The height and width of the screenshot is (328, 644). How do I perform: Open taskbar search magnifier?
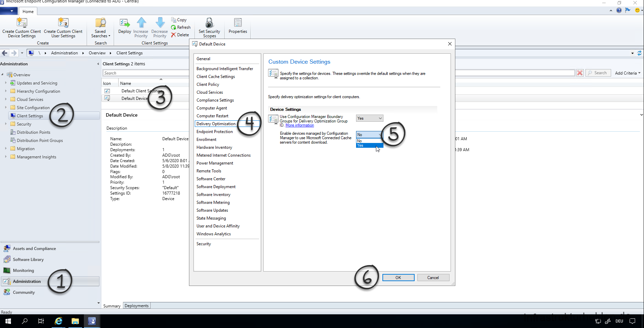25,321
